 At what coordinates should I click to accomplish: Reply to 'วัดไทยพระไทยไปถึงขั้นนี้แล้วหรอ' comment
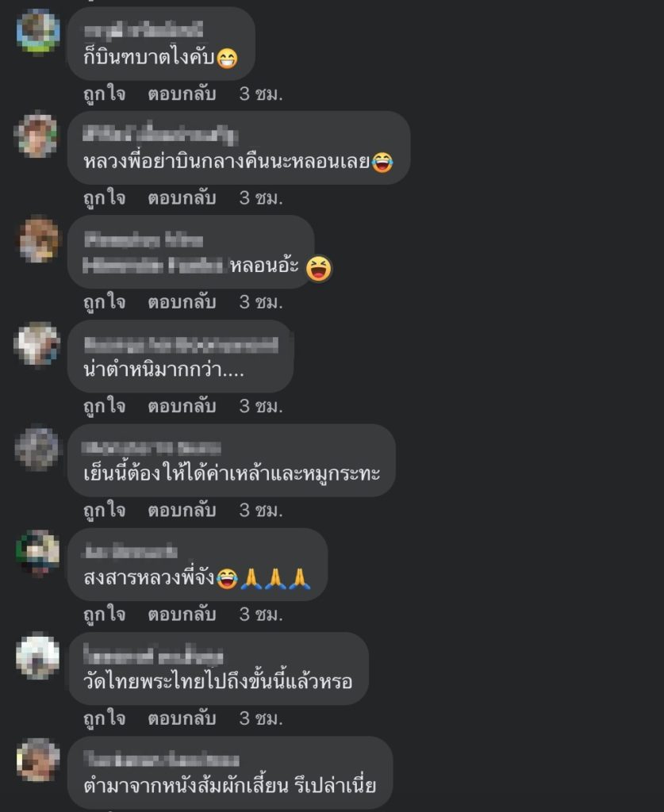(x=182, y=718)
